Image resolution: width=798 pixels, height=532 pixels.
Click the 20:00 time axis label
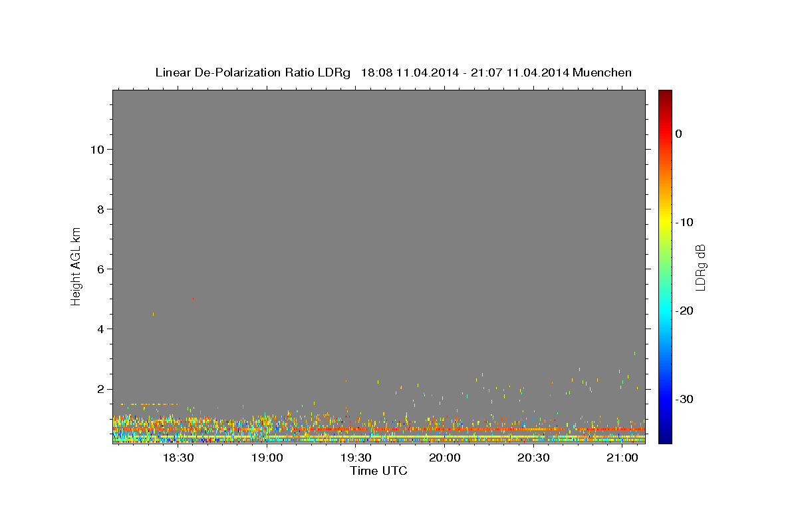tap(444, 458)
